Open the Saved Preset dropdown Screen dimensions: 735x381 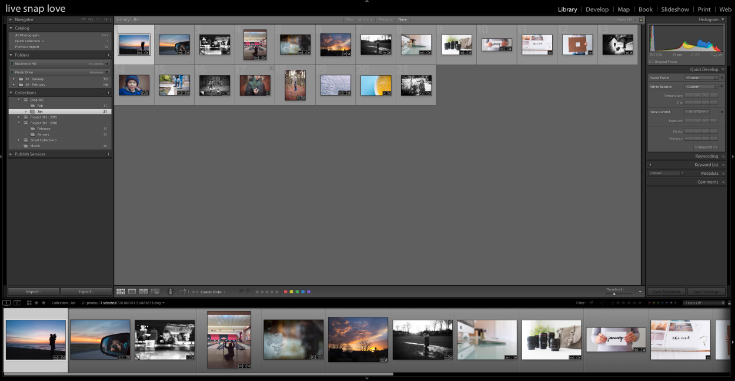point(702,78)
